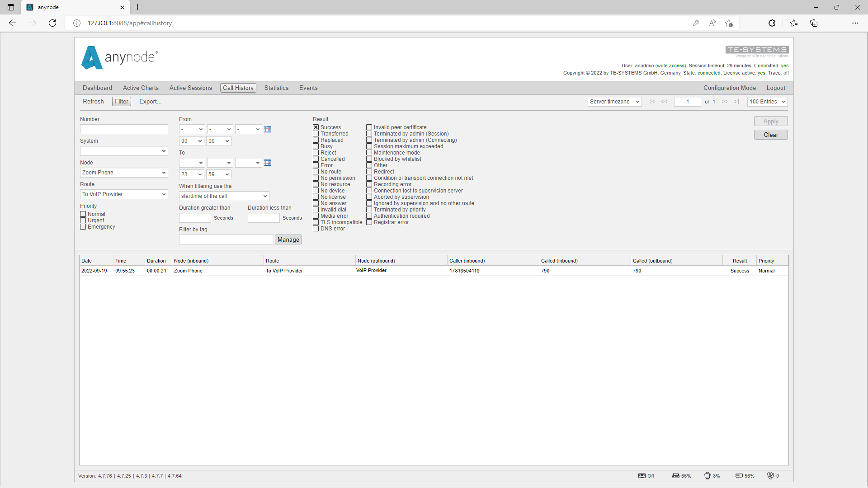The width and height of the screenshot is (868, 488).
Task: Enable the Normal priority checkbox
Action: (x=83, y=214)
